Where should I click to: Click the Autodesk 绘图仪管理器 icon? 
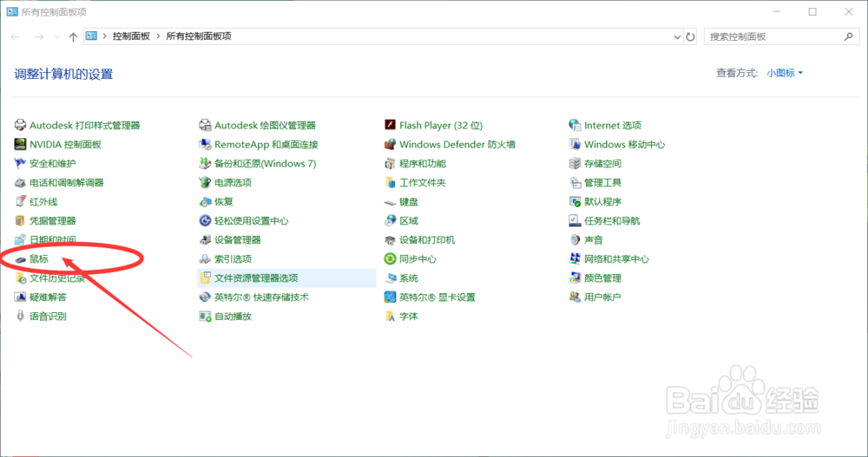click(x=205, y=125)
